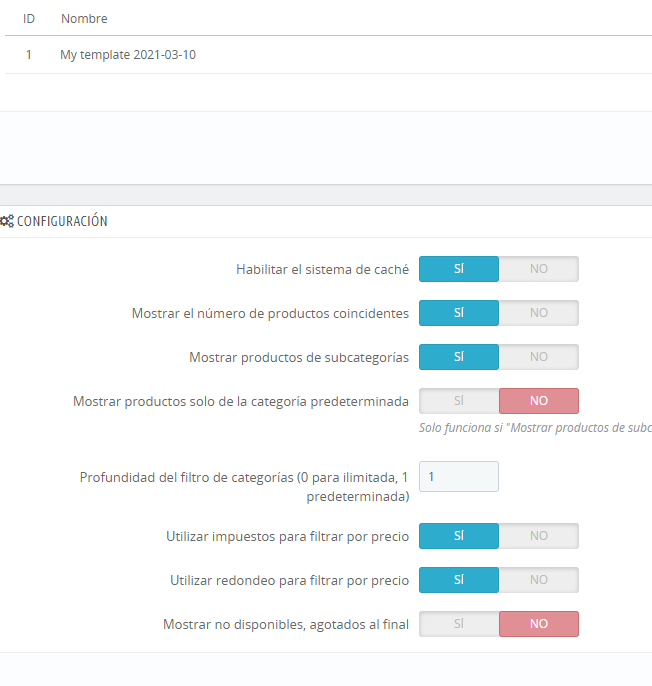Click the Configuración gears icon
The image size is (652, 686).
[x=7, y=221]
